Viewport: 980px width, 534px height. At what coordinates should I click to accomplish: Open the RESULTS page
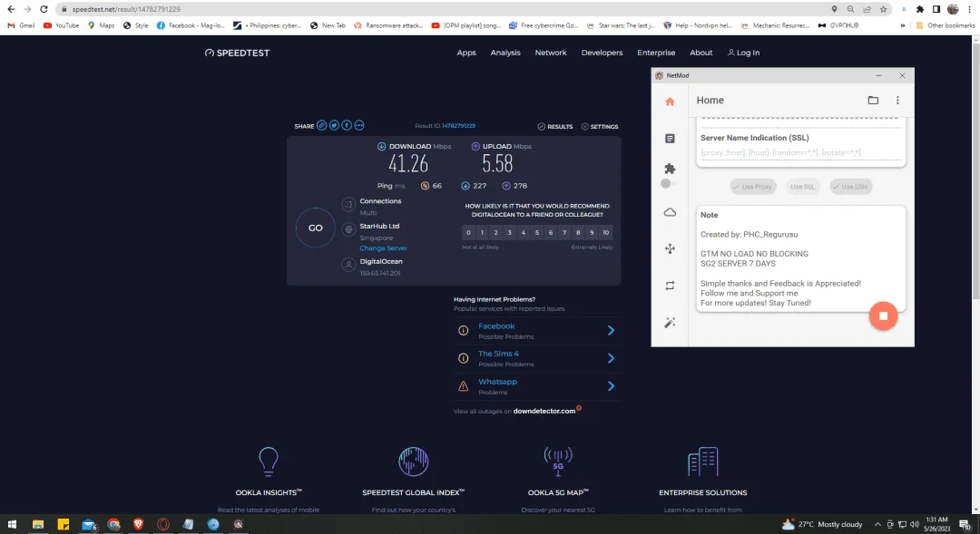[x=555, y=126]
